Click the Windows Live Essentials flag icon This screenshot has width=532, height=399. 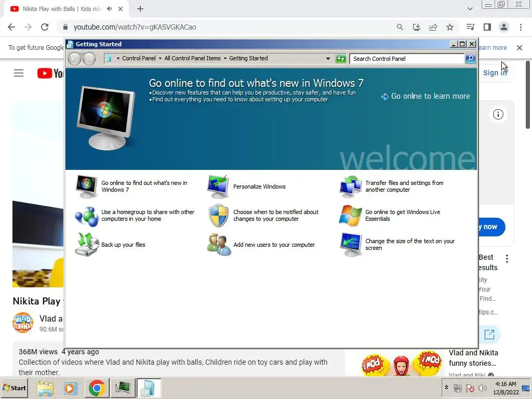[x=351, y=216]
